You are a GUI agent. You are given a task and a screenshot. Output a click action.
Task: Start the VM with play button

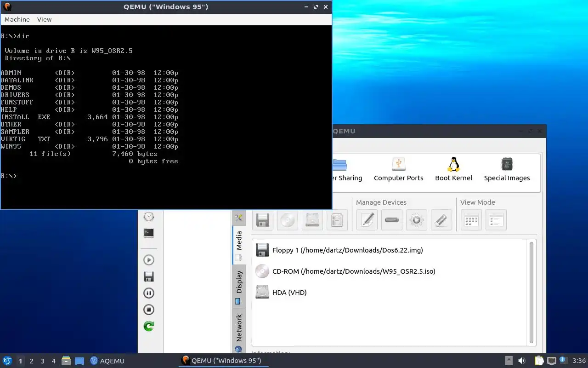[149, 260]
